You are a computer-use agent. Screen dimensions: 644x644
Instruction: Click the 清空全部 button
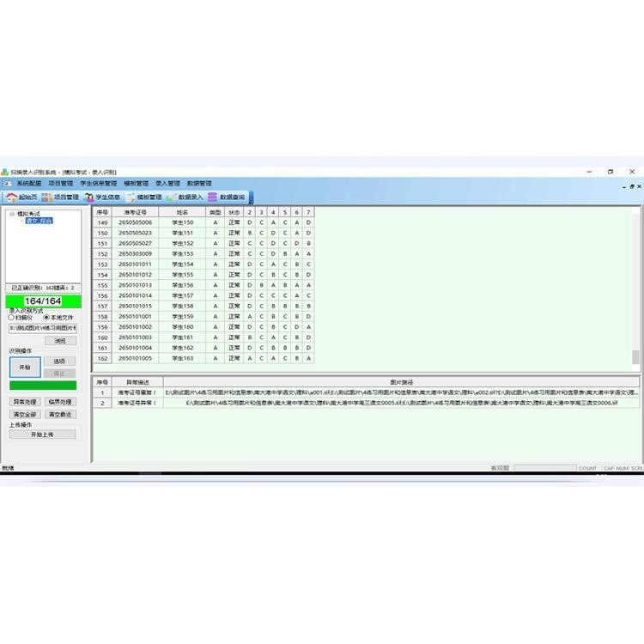coord(25,415)
